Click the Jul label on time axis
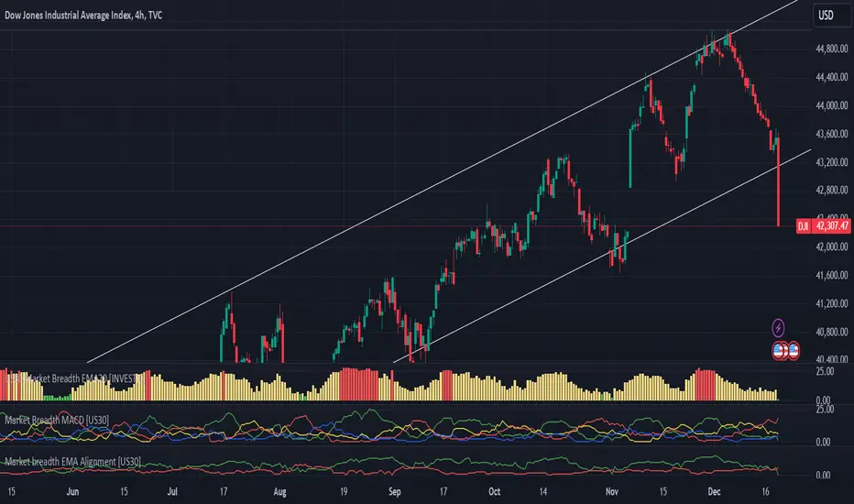 [172, 491]
